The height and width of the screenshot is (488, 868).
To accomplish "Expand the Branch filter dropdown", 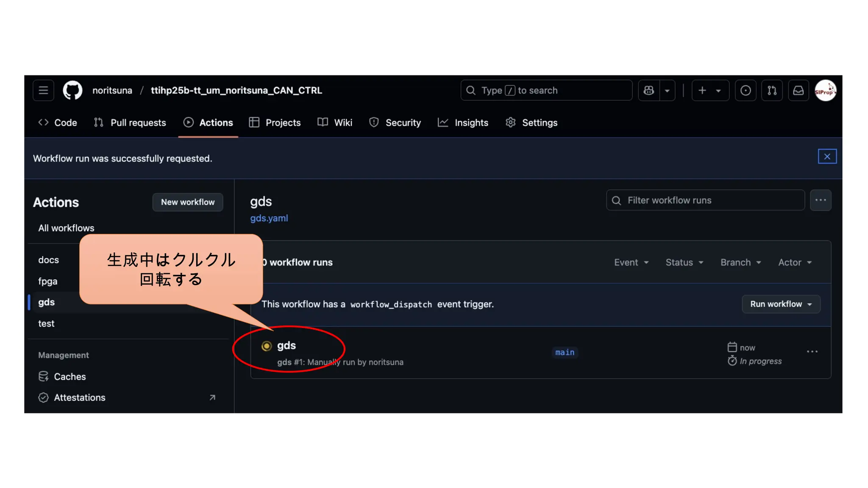I will tap(740, 262).
